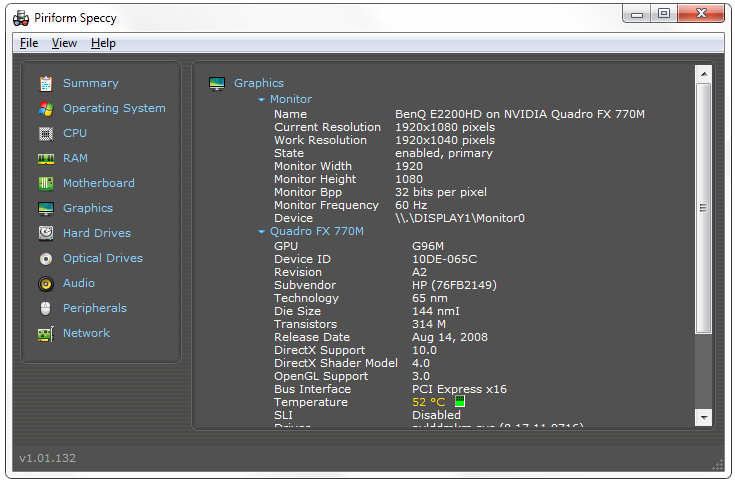Click the Audio speaker icon
The image size is (735, 482).
[45, 283]
